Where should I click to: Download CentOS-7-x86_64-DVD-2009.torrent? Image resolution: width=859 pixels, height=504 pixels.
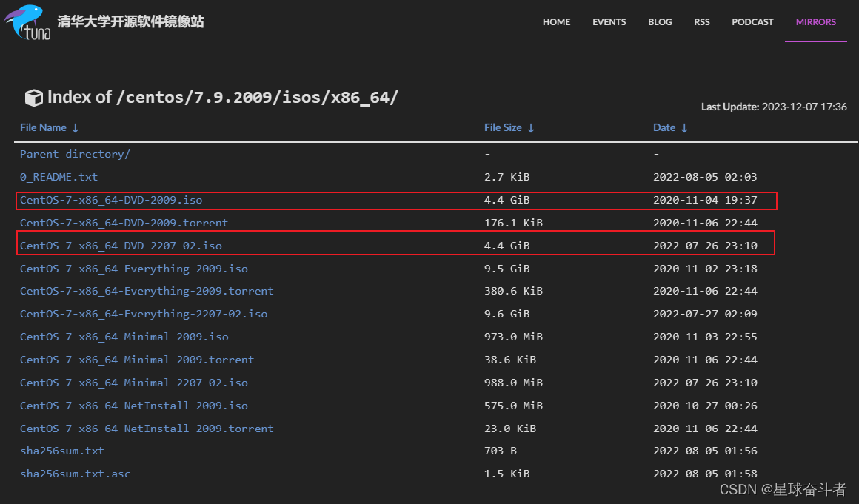[x=124, y=224]
